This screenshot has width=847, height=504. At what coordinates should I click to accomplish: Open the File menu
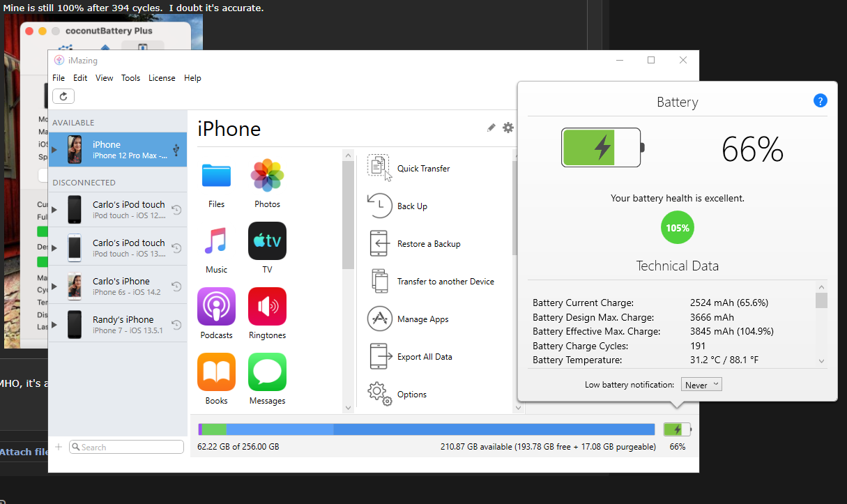[59, 78]
